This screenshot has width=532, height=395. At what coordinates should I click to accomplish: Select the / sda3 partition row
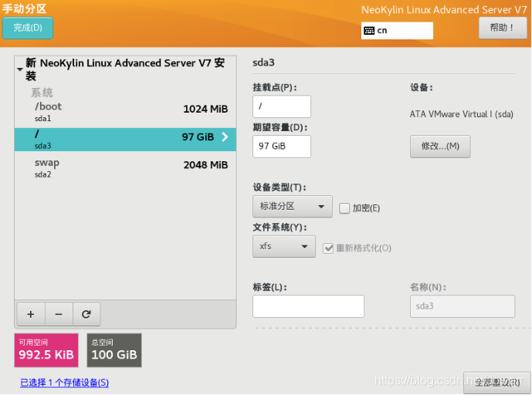tap(125, 140)
